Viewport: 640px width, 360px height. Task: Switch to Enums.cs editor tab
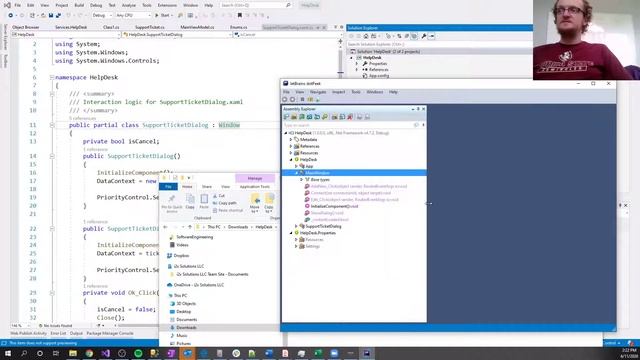click(x=238, y=27)
